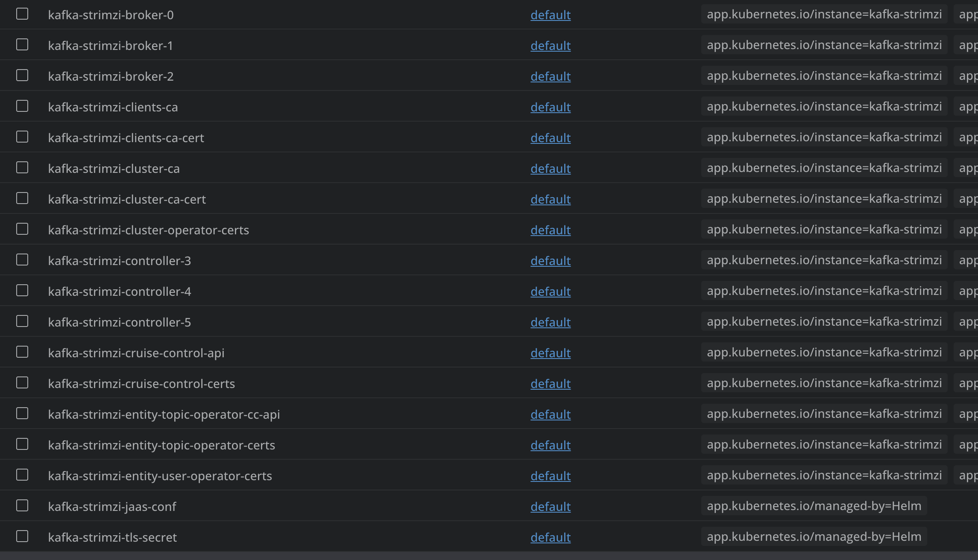Select the checkbox next to kafka-strimzi-cluster-ca
The image size is (978, 560).
coord(22,168)
